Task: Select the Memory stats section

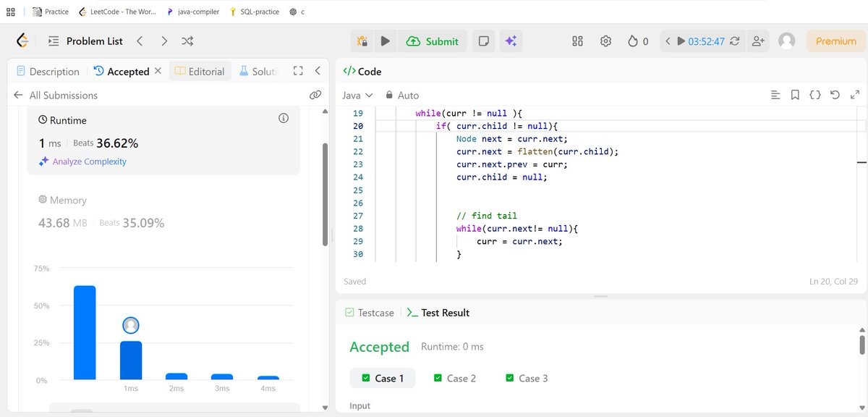Action: pyautogui.click(x=163, y=211)
